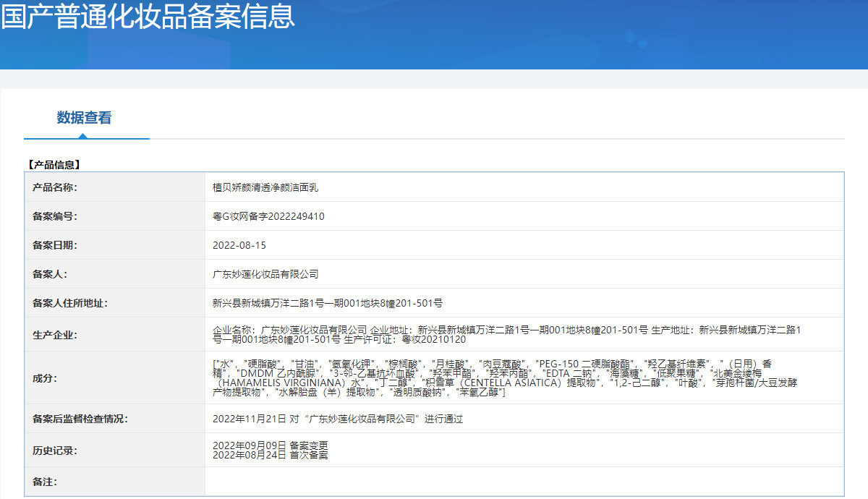This screenshot has height=499, width=868.
Task: Click the filing date 2022-08-15
Action: coord(239,245)
